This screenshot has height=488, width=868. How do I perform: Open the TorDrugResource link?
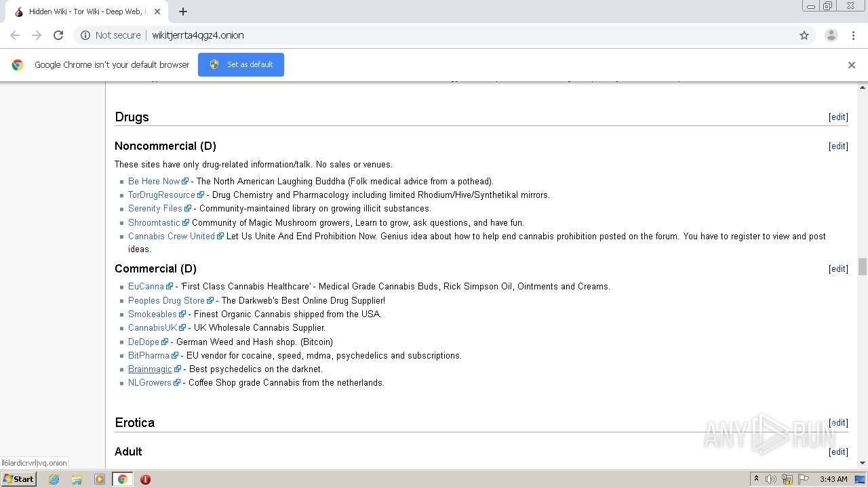161,195
